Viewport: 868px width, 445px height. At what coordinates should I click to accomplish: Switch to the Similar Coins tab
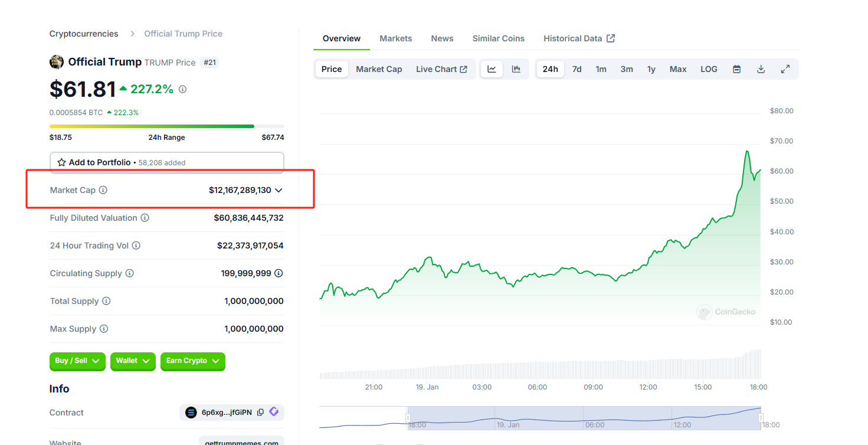pos(499,38)
